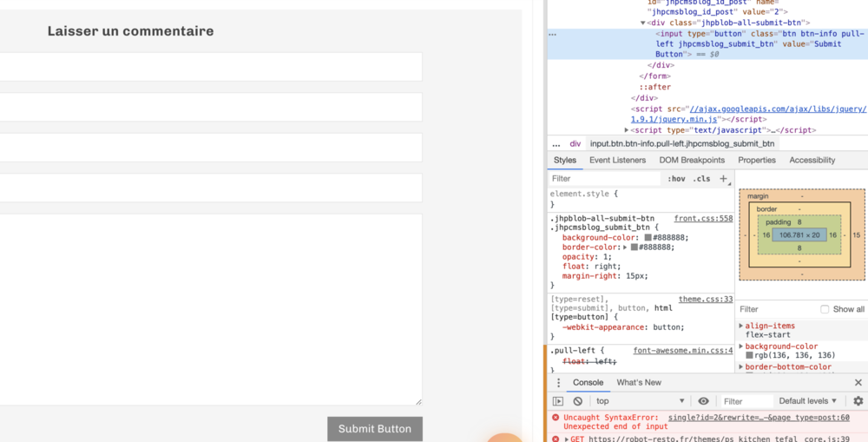Switch to the Properties tab
Screen dimensions: 868x442
(756, 160)
